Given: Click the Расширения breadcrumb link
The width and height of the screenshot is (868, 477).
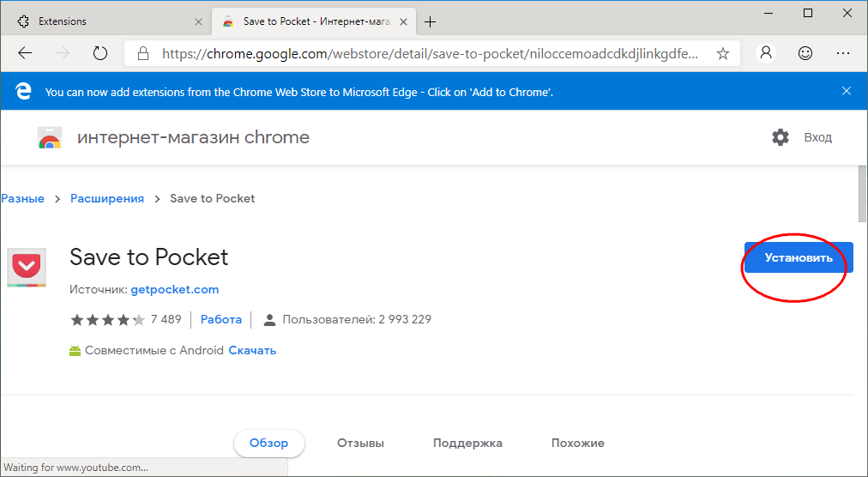Looking at the screenshot, I should coord(107,198).
